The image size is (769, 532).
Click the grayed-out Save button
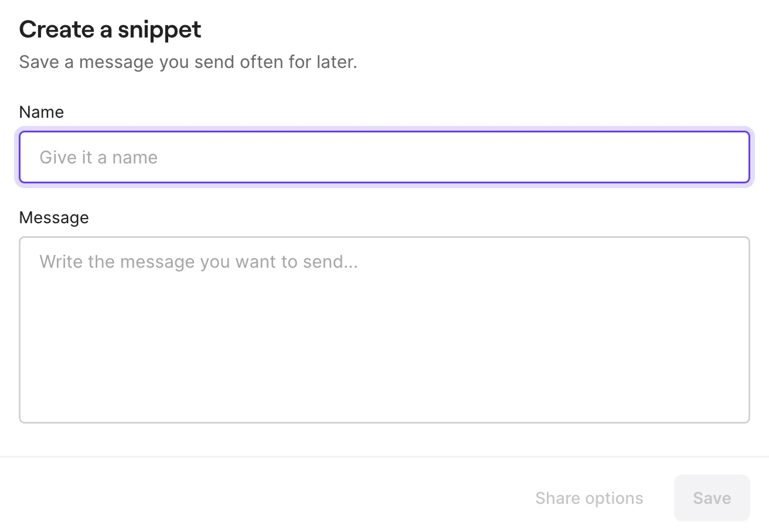(712, 498)
